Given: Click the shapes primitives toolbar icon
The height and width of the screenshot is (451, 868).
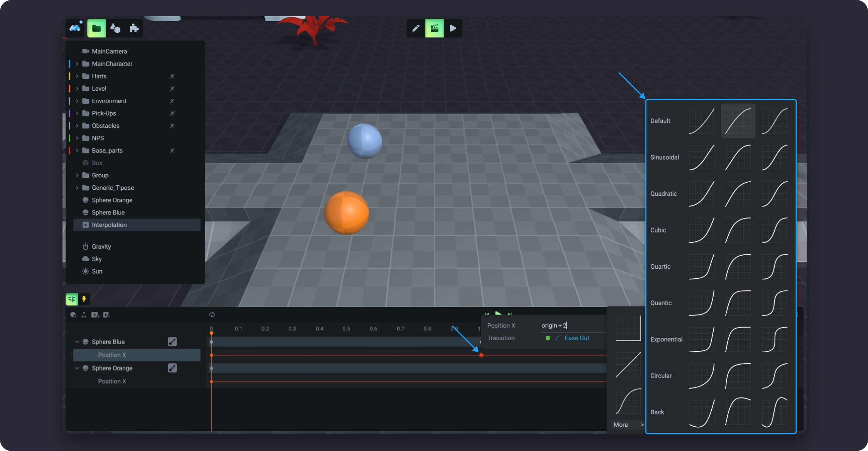Looking at the screenshot, I should pyautogui.click(x=115, y=28).
